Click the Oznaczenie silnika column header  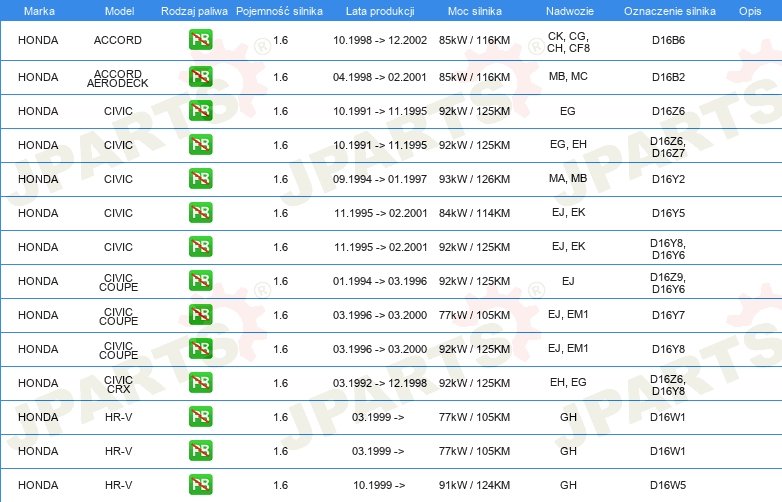click(667, 11)
